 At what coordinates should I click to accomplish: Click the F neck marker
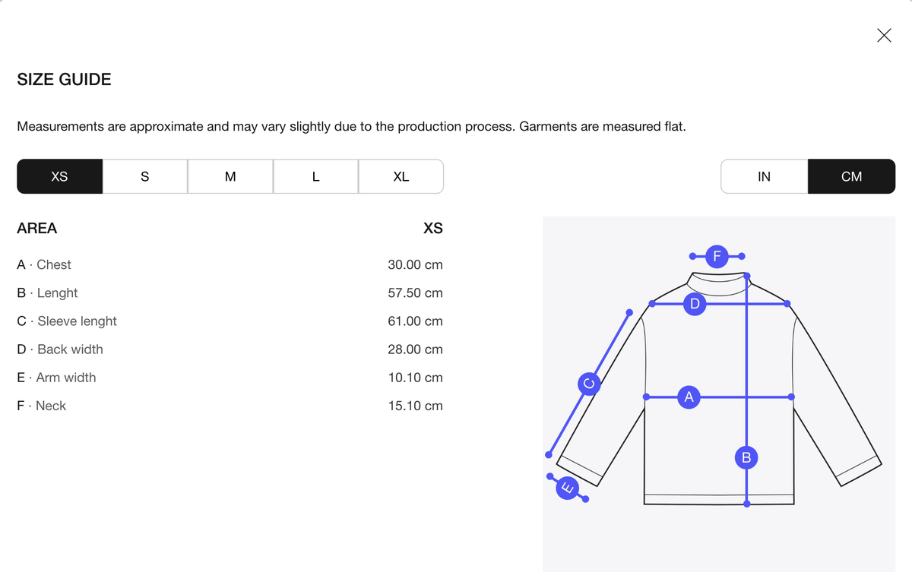717,256
